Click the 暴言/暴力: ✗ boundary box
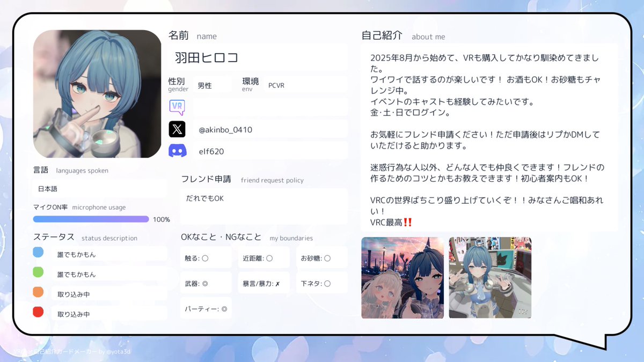This screenshot has width=644, height=362. (x=264, y=283)
